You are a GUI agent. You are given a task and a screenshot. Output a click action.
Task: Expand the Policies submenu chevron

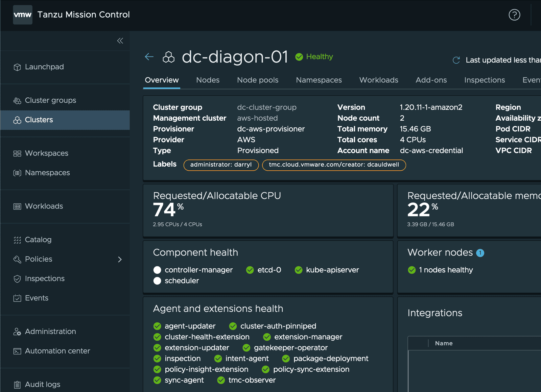[120, 259]
